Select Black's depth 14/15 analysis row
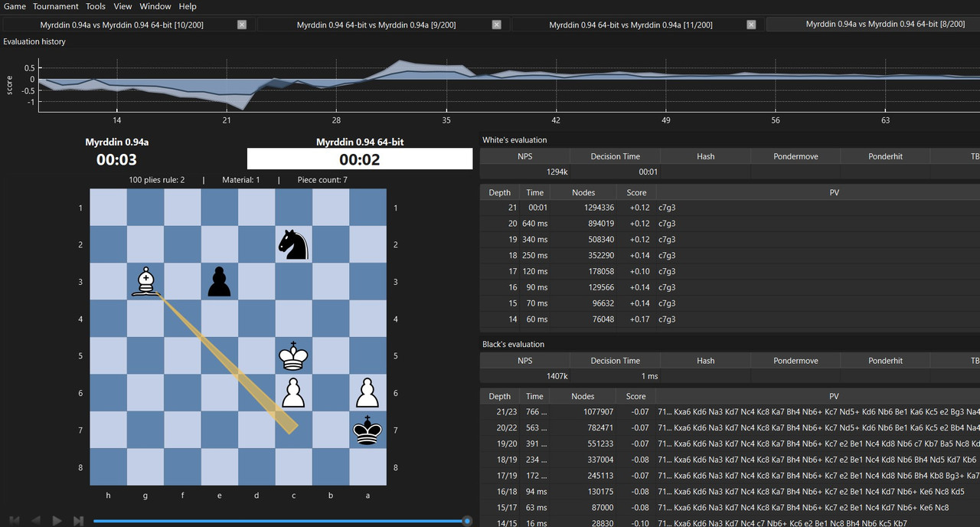The width and height of the screenshot is (980, 527). pos(730,523)
